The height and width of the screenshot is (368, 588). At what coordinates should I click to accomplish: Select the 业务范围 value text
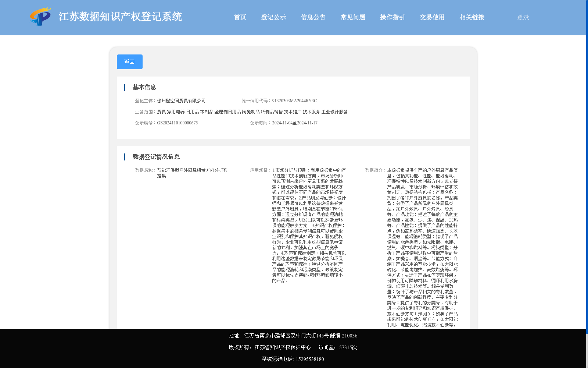pyautogui.click(x=252, y=112)
